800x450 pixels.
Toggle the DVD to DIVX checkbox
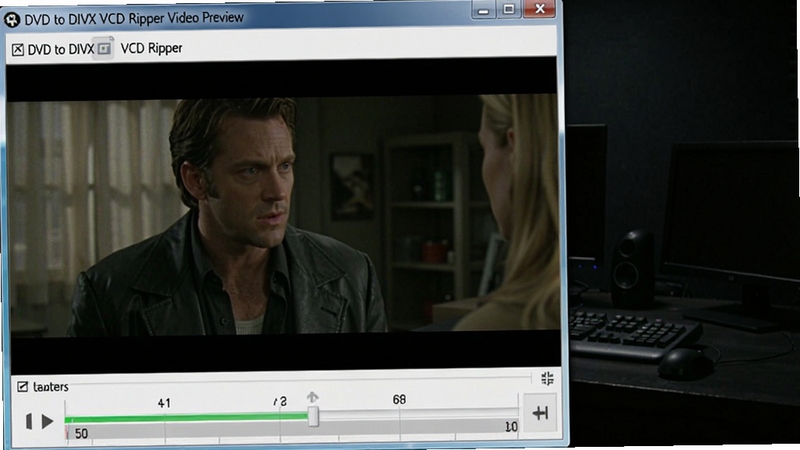click(x=18, y=49)
